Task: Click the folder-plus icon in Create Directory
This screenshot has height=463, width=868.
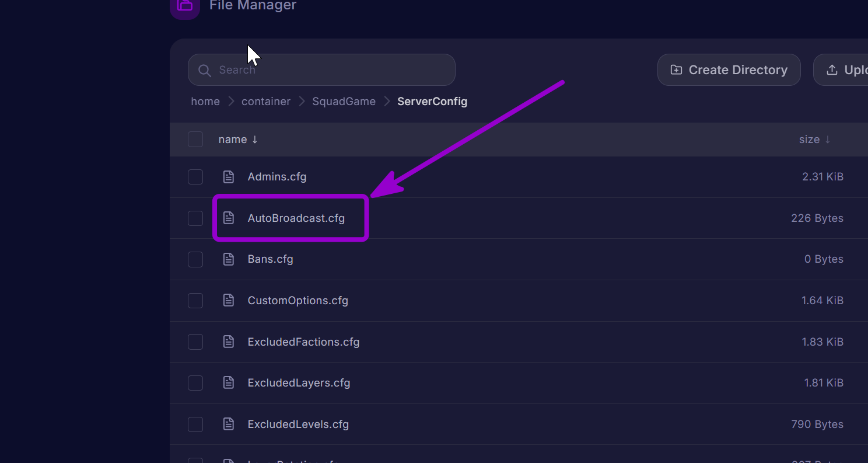Action: tap(676, 70)
